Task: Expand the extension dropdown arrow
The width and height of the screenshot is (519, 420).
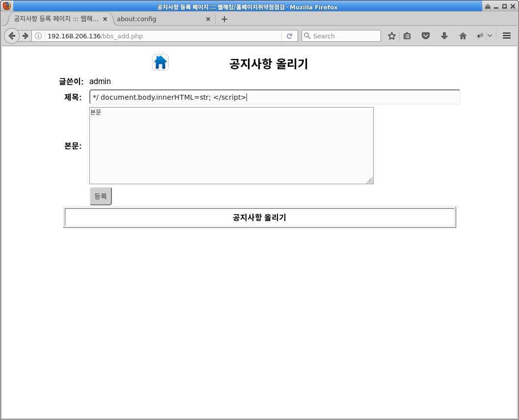Action: click(x=490, y=36)
